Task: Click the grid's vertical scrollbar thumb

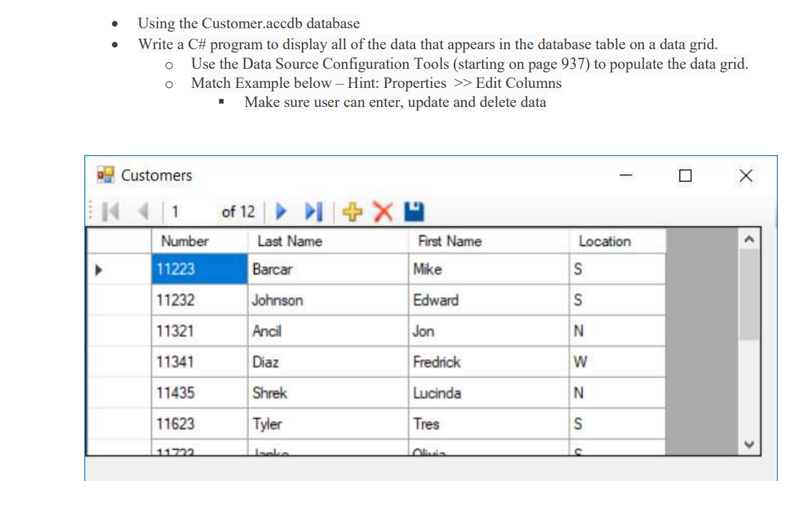Action: 748,295
